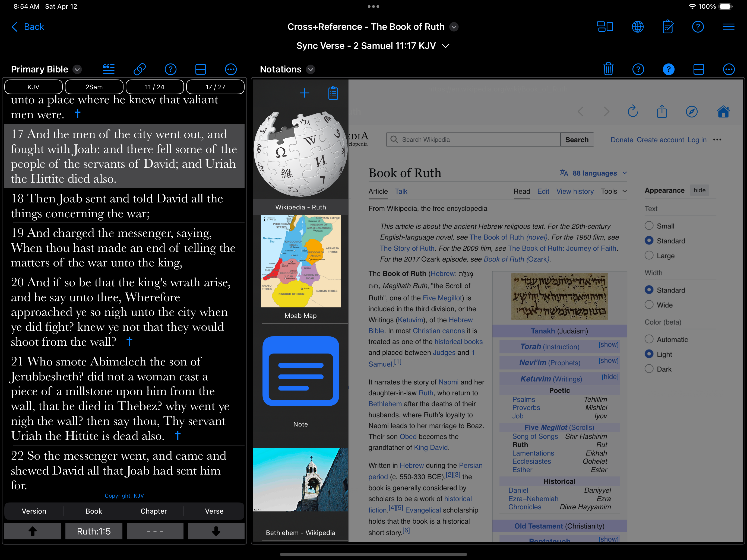The width and height of the screenshot is (747, 560).
Task: Open the Wikipedia Edit tab
Action: pyautogui.click(x=543, y=191)
